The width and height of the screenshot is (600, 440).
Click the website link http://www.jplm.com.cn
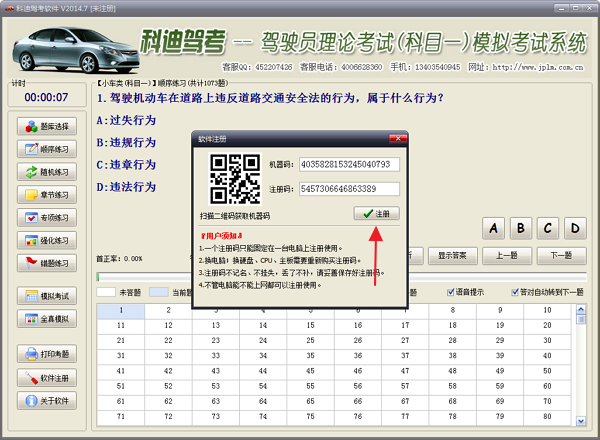coord(538,68)
